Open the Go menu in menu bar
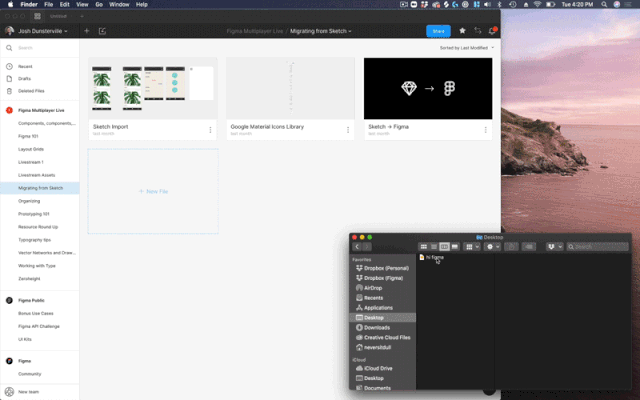This screenshot has width=640, height=400. pos(99,4)
